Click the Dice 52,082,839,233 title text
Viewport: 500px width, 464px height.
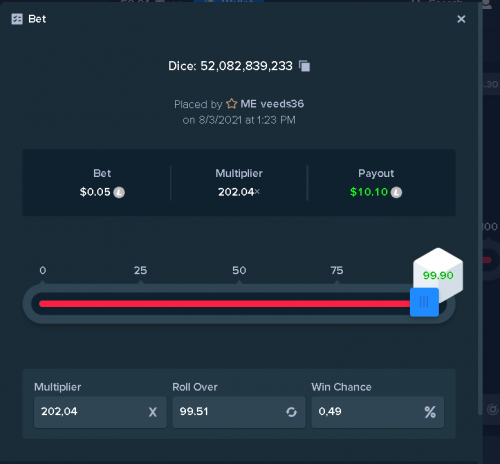pyautogui.click(x=230, y=66)
